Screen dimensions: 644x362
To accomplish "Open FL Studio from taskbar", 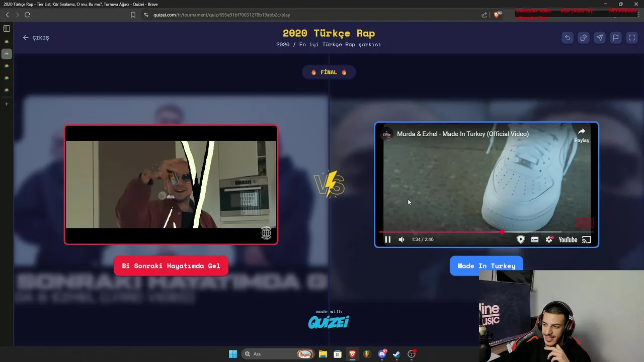I will [367, 354].
